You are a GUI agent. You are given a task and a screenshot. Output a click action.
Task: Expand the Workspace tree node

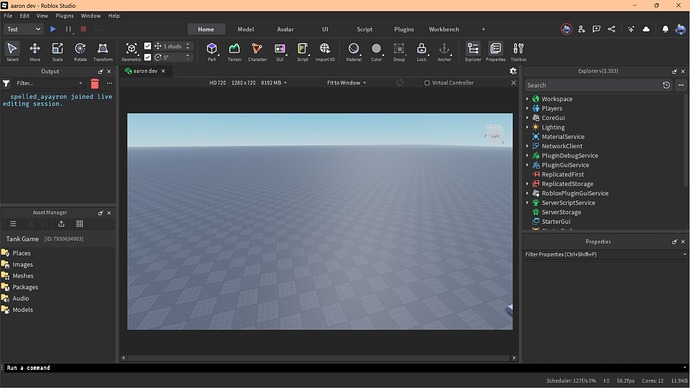(x=527, y=99)
